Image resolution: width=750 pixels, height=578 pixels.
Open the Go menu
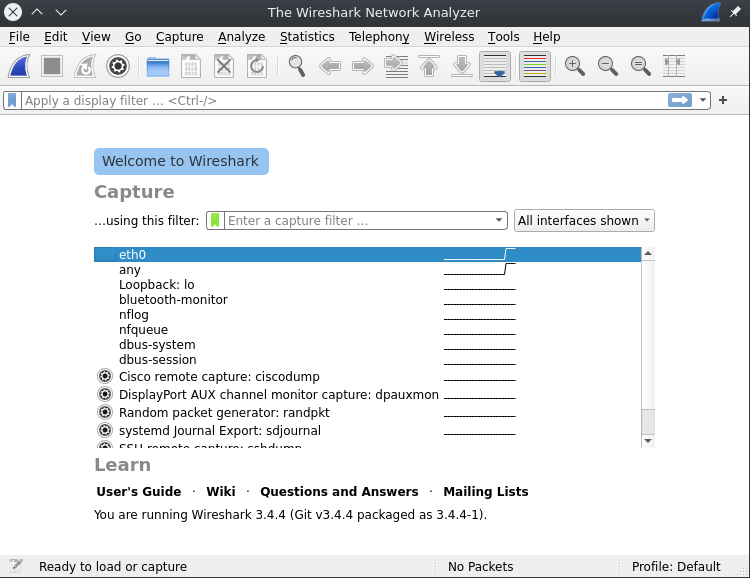(133, 37)
